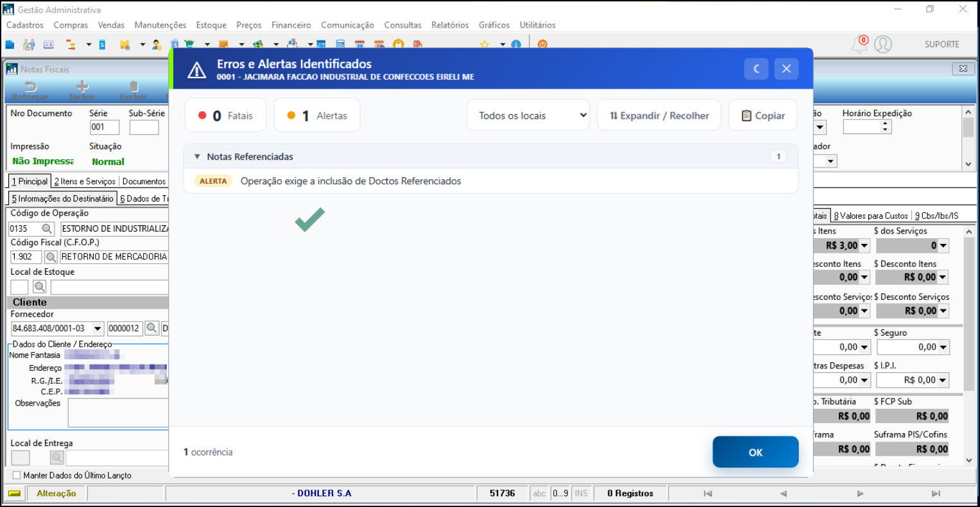The image size is (980, 507).
Task: Click the Horário Expedição stepper arrows
Action: pyautogui.click(x=886, y=127)
